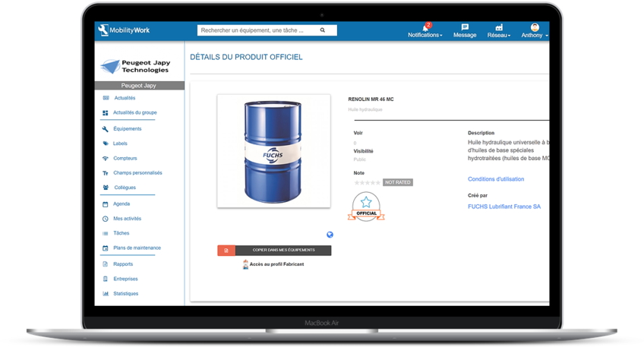This screenshot has height=347, width=644.
Task: Open Plans de maintenance
Action: pos(137,248)
